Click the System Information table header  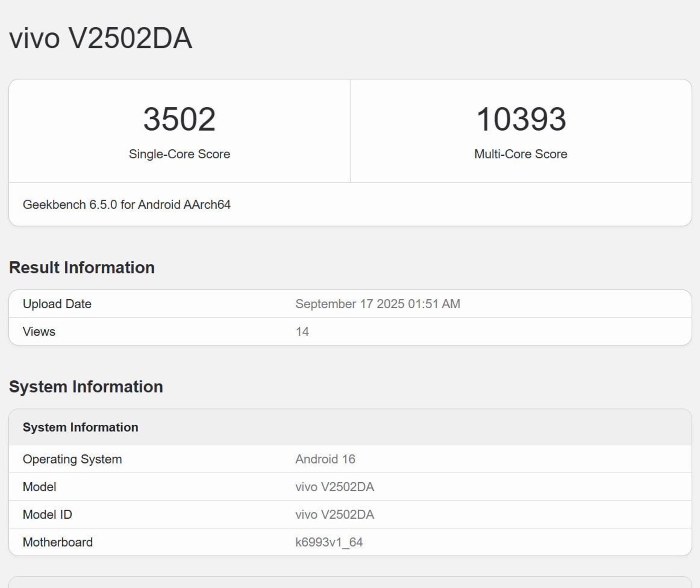[80, 427]
